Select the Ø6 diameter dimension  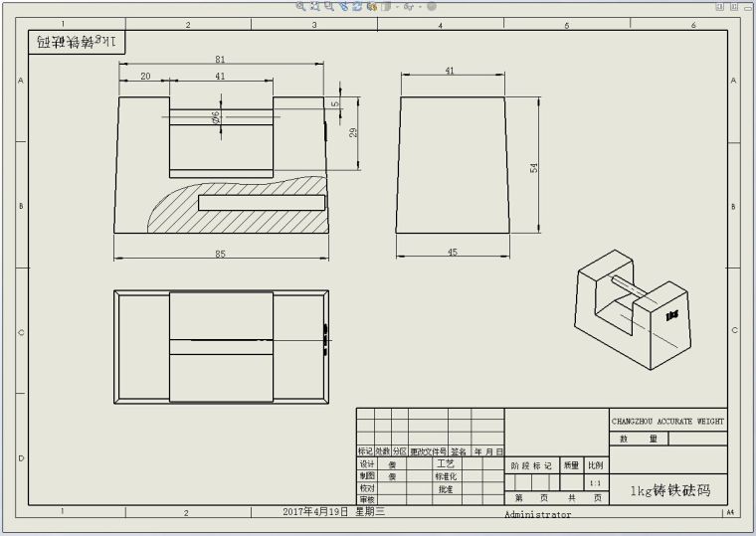pyautogui.click(x=216, y=116)
